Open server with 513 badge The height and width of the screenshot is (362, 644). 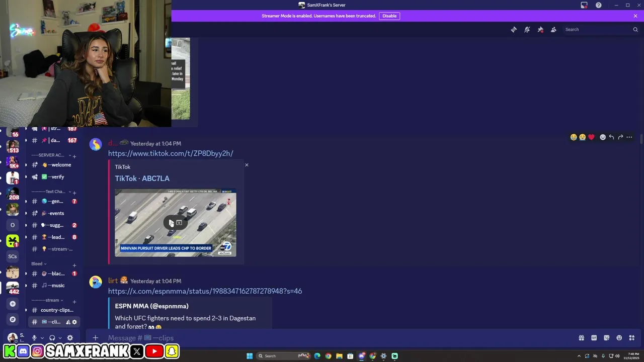(x=13, y=147)
